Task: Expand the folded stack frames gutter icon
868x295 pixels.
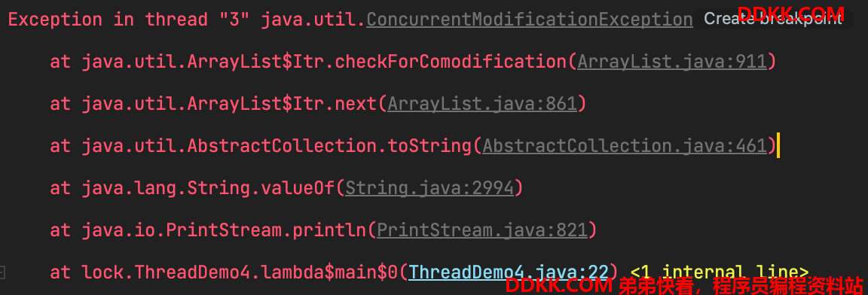Action: coord(2,272)
